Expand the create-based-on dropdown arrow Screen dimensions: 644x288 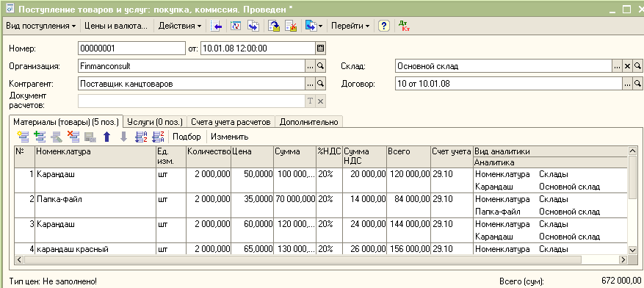point(320,26)
